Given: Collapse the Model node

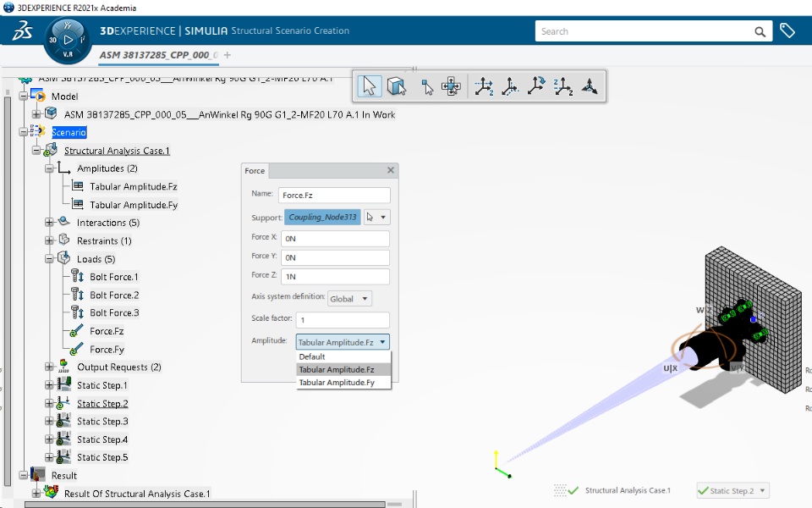Looking at the screenshot, I should (24, 96).
